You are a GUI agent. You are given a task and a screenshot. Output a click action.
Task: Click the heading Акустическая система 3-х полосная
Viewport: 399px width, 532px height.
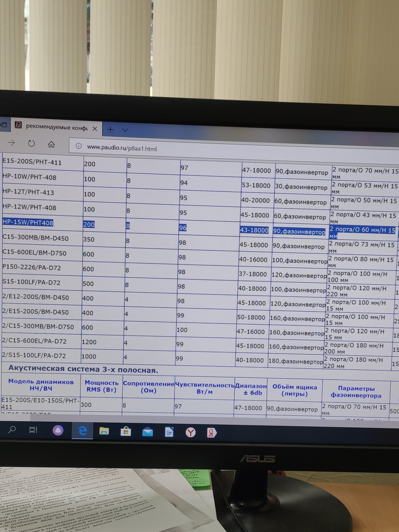(x=83, y=369)
